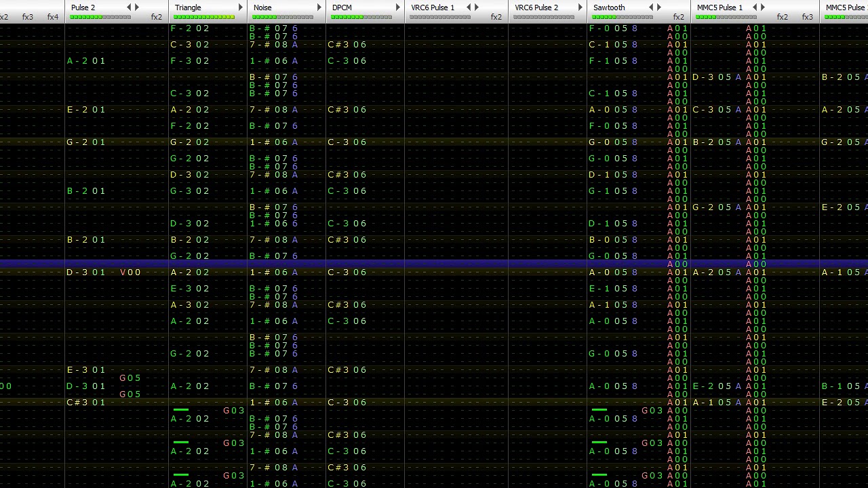
Task: Click the Triangle channel volume meter
Action: click(204, 17)
